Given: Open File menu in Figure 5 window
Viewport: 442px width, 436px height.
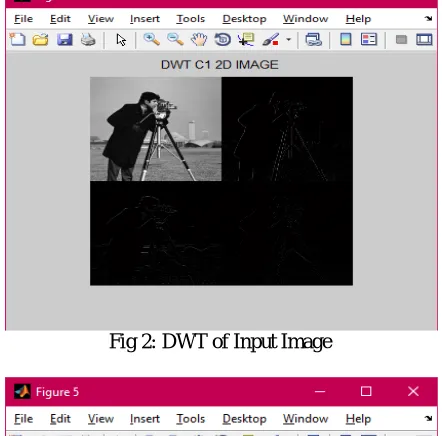Looking at the screenshot, I should click(x=23, y=419).
